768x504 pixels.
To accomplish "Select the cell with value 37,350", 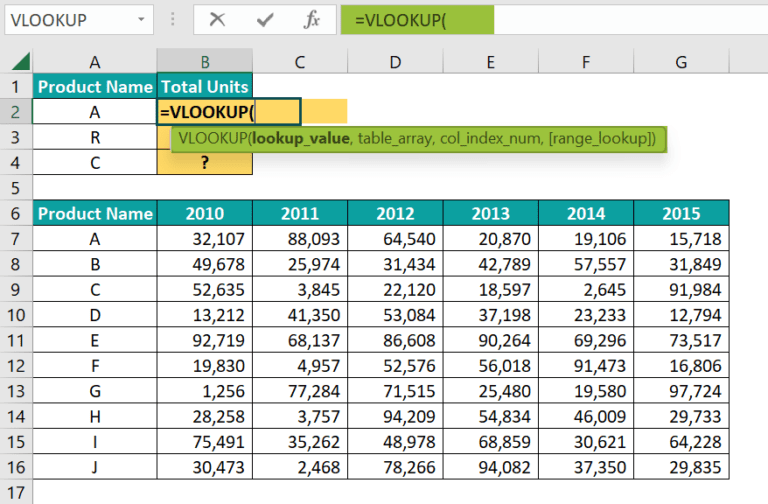I will coord(586,467).
